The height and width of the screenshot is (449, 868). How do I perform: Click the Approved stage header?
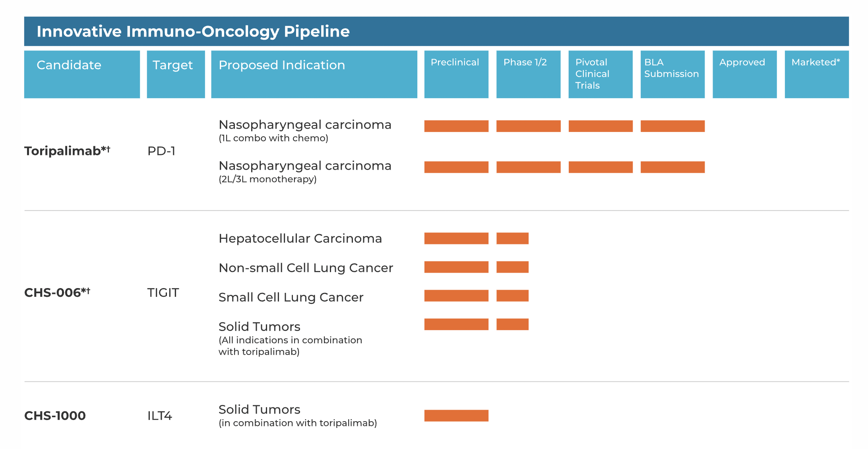tap(742, 62)
